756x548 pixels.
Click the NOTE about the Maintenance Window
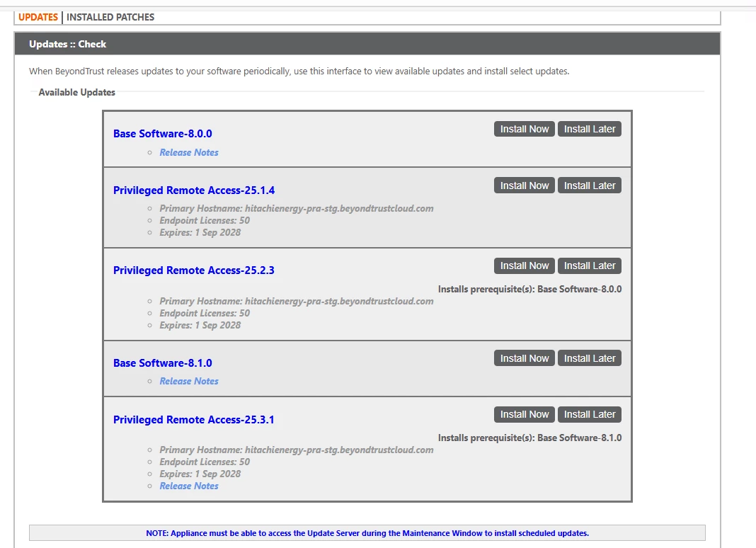tap(367, 533)
